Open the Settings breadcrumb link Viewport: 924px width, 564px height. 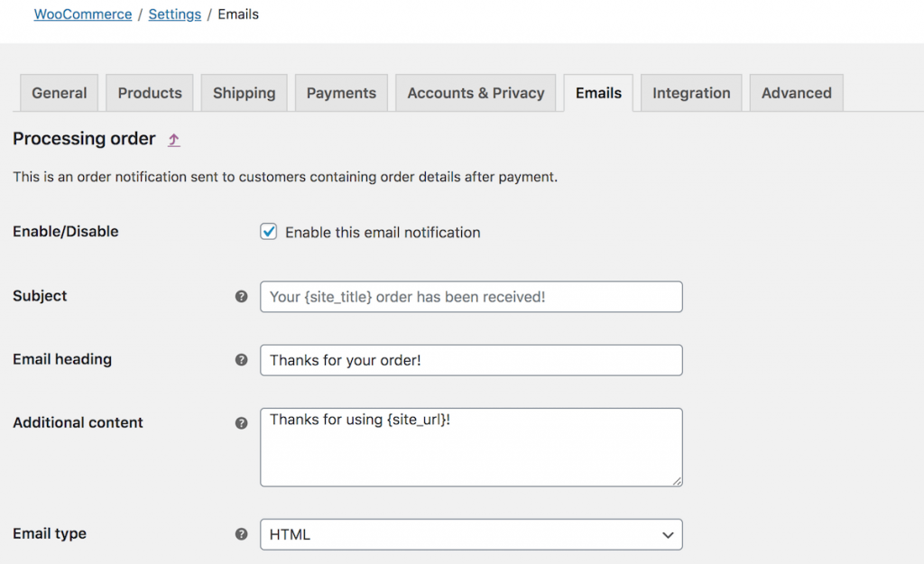(x=174, y=14)
